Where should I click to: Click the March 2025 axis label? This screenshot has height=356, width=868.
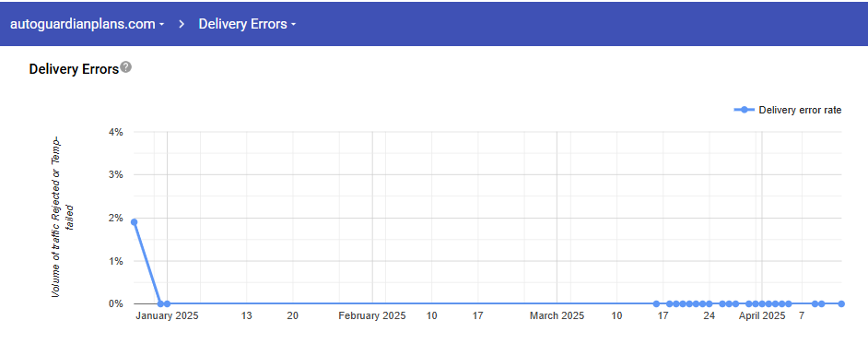point(557,316)
